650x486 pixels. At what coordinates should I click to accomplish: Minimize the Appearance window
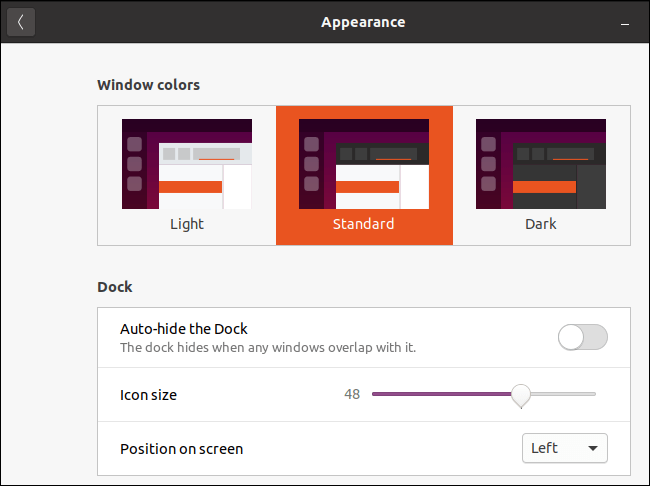coord(624,22)
